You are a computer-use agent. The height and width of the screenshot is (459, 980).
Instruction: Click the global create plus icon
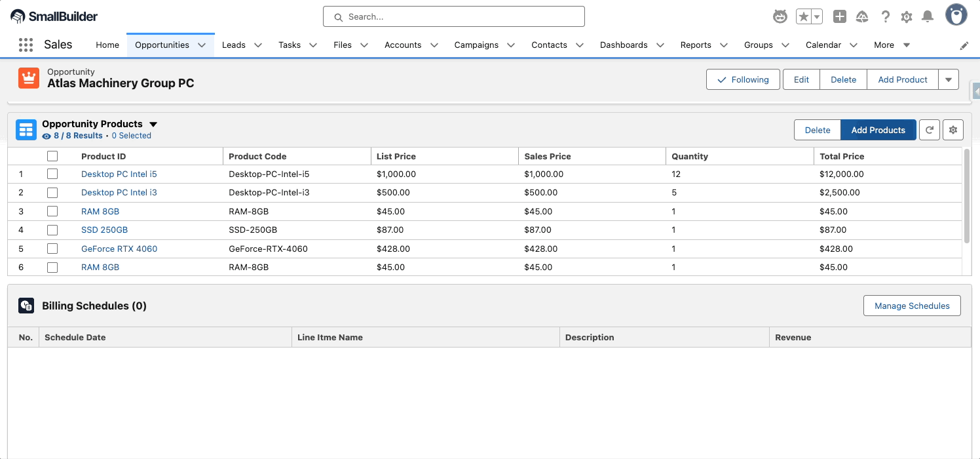click(x=840, y=17)
